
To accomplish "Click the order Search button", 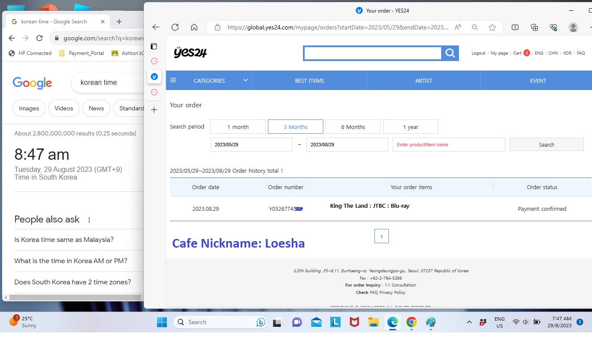I will tap(546, 145).
